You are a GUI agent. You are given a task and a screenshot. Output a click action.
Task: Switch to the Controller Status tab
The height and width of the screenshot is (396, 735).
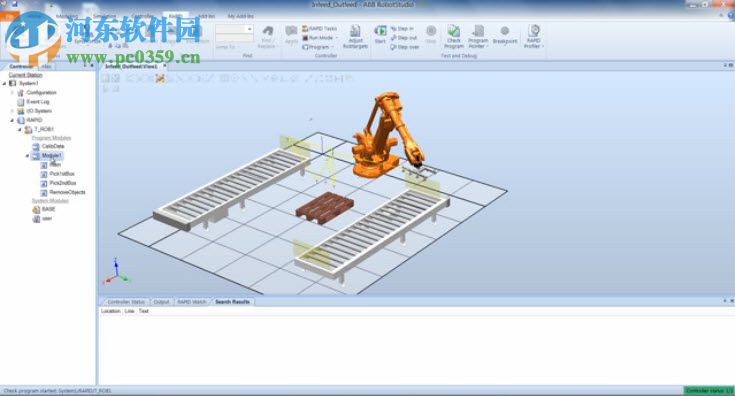click(x=126, y=302)
